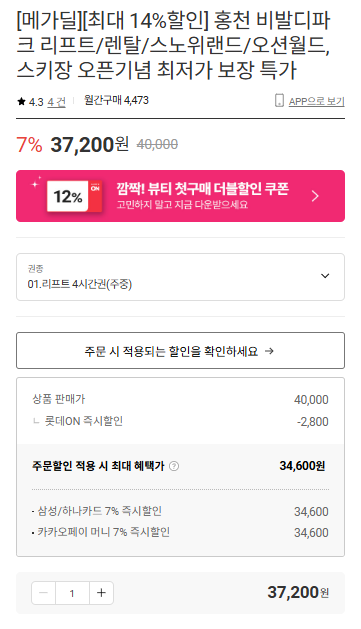Decrease quantity with the minus button
The image size is (361, 629).
tap(44, 593)
